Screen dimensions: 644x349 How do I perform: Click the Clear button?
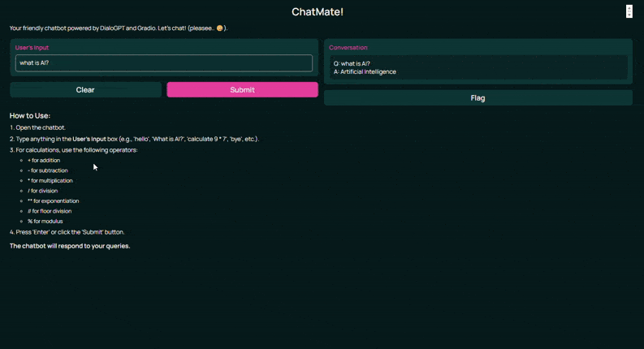click(85, 89)
